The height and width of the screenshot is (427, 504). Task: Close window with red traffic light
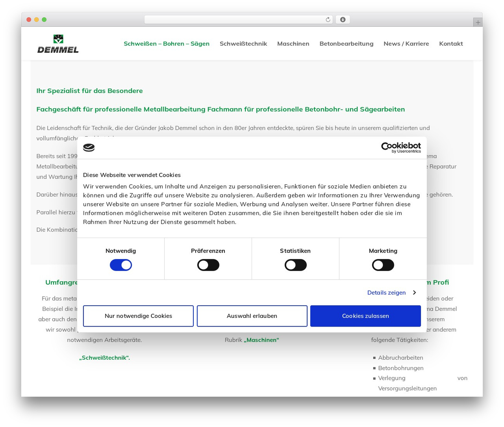(x=29, y=20)
